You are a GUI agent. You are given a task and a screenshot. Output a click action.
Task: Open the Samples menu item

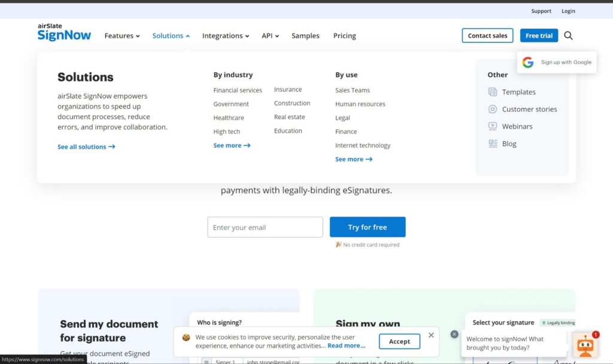pos(305,36)
